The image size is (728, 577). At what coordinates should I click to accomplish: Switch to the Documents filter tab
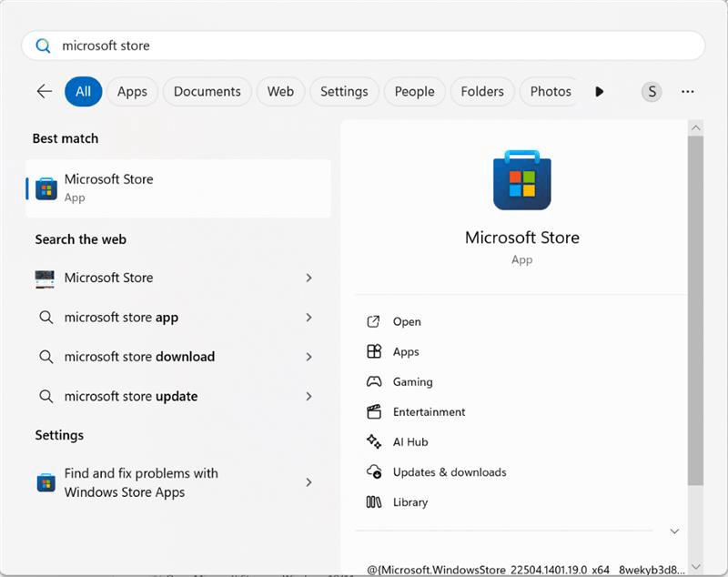click(207, 91)
